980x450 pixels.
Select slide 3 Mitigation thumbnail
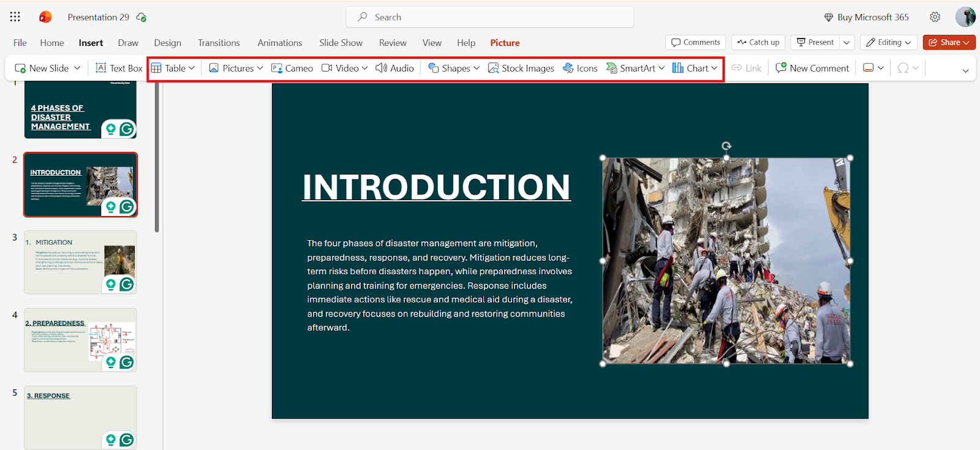coord(80,262)
